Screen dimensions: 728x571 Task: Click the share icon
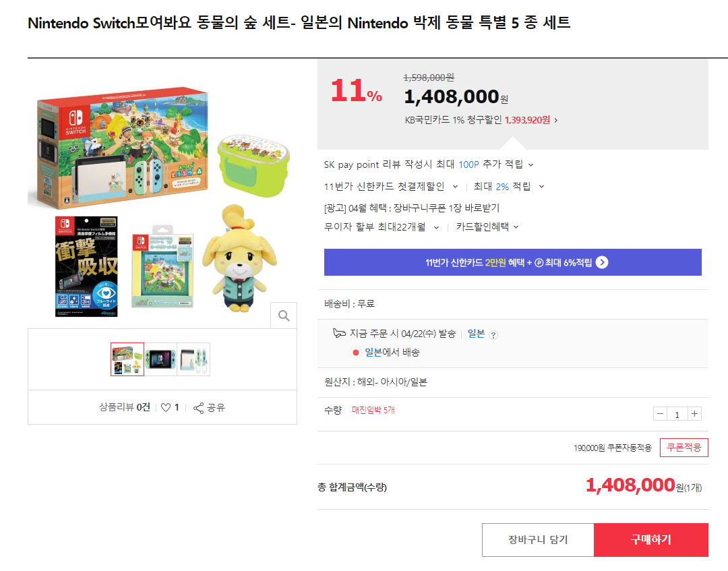pos(198,408)
